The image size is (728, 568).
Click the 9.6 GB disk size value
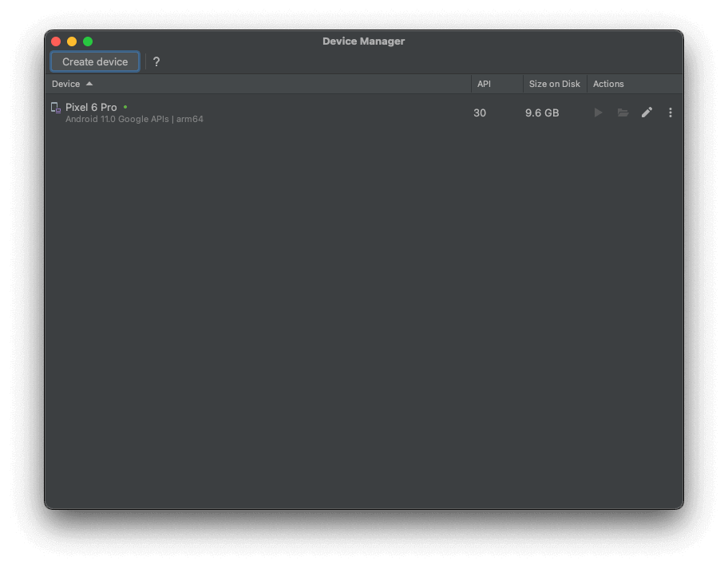[x=540, y=112]
